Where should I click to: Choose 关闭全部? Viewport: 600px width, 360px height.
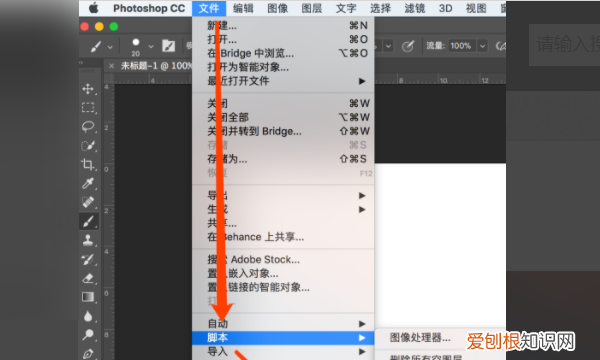pos(283,117)
